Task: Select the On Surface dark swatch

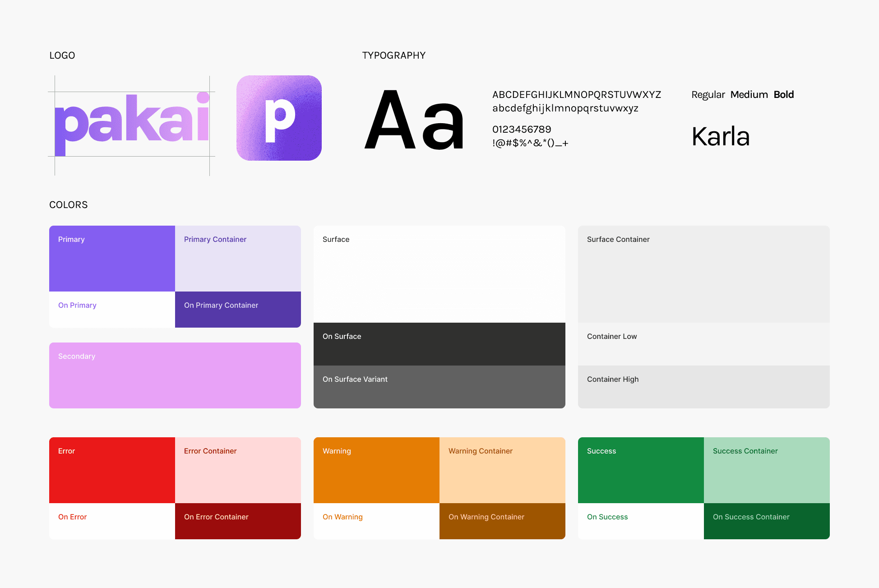Action: (439, 344)
